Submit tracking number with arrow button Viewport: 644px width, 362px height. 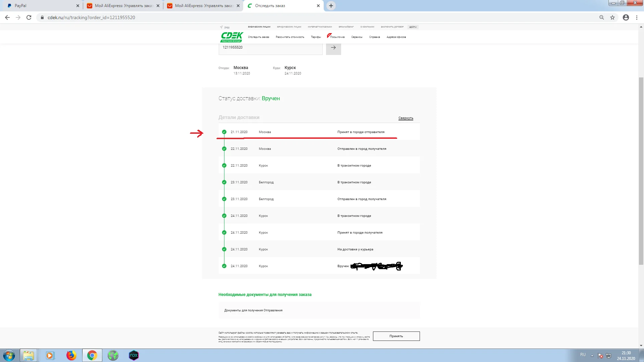(333, 48)
